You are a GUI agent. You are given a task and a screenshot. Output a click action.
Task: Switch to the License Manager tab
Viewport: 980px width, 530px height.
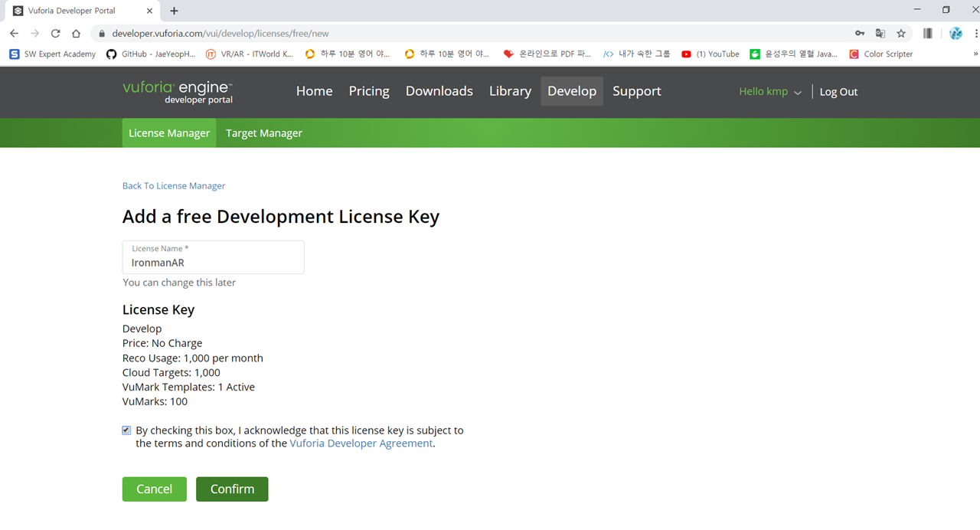coord(169,133)
